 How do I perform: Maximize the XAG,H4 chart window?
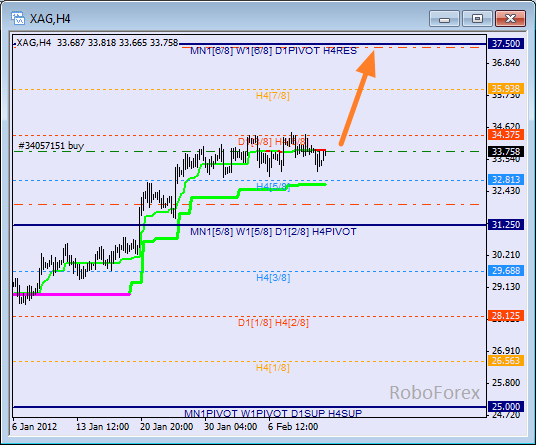coord(477,18)
